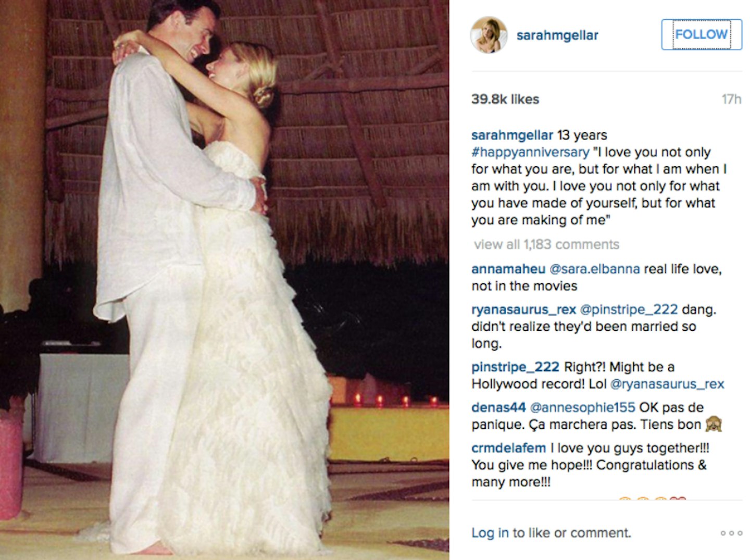Open pinstripe_222 commenter profile
The image size is (750, 560).
tap(515, 367)
